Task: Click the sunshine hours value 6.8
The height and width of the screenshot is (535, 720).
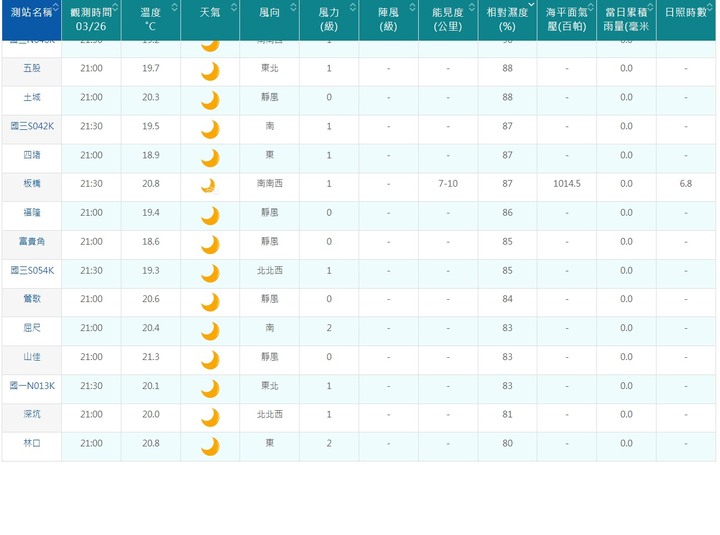Action: click(x=686, y=183)
